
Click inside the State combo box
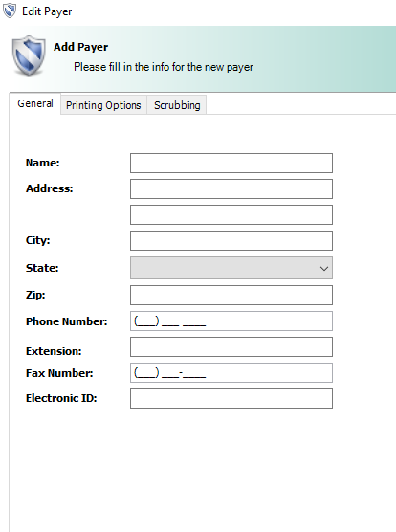[x=231, y=268]
